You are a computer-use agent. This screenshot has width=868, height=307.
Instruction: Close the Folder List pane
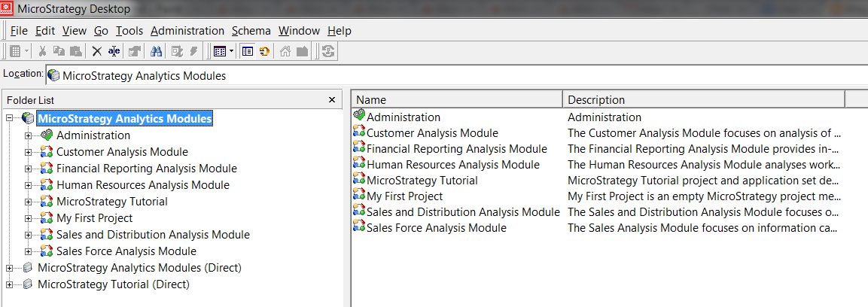coord(331,100)
